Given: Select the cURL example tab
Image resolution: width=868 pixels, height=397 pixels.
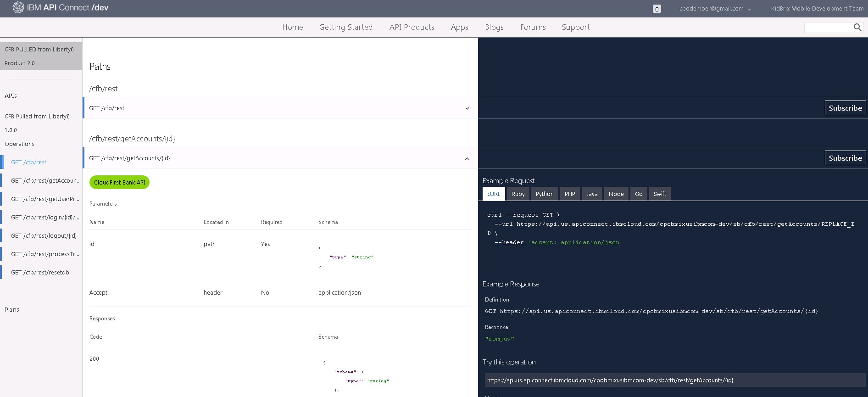Looking at the screenshot, I should (494, 194).
